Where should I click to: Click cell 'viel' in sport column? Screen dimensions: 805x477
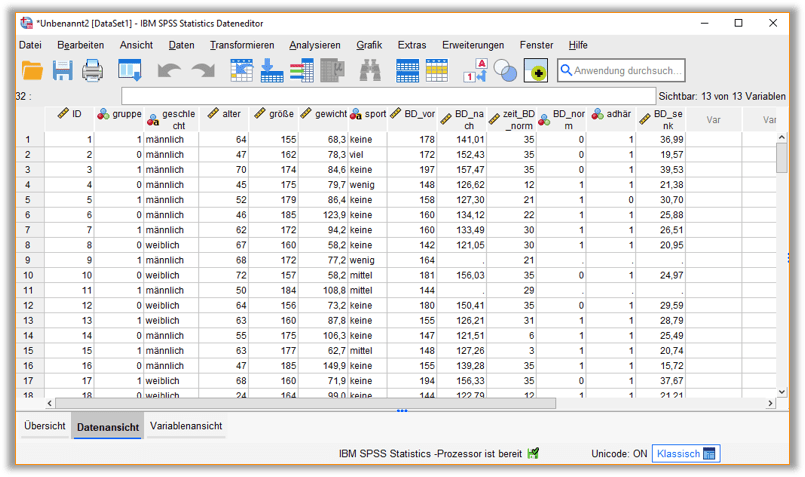(x=368, y=154)
